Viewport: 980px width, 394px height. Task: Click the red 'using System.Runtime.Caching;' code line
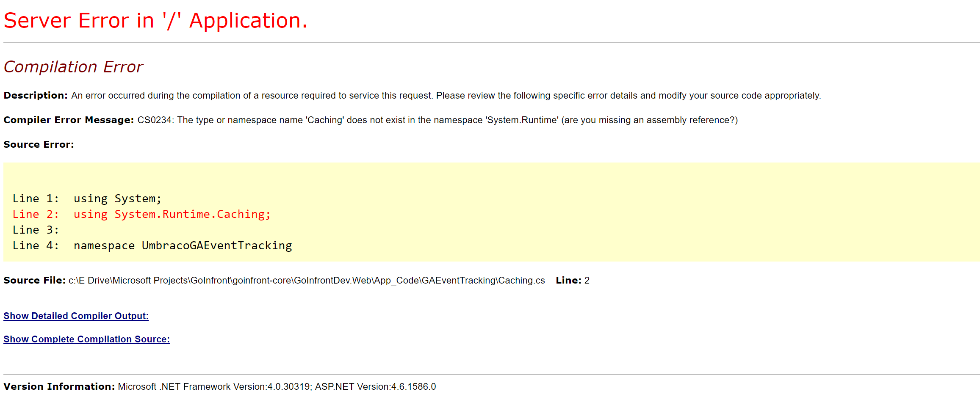coord(172,214)
